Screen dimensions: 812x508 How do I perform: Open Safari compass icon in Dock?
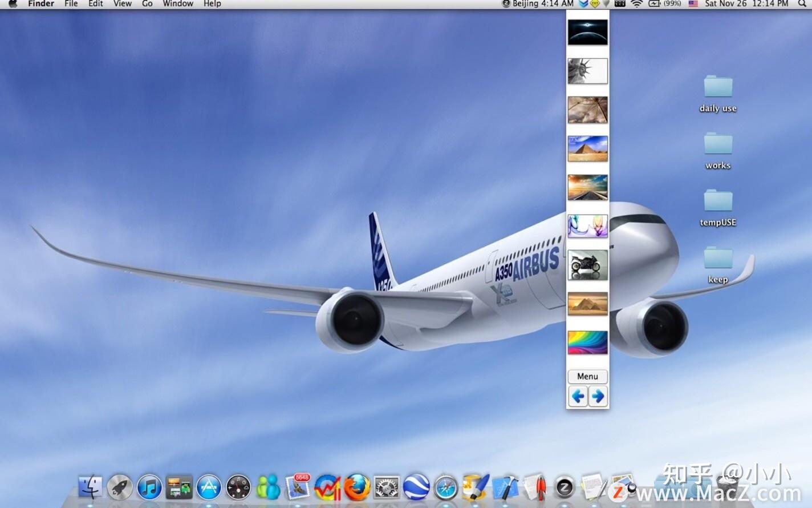click(446, 487)
